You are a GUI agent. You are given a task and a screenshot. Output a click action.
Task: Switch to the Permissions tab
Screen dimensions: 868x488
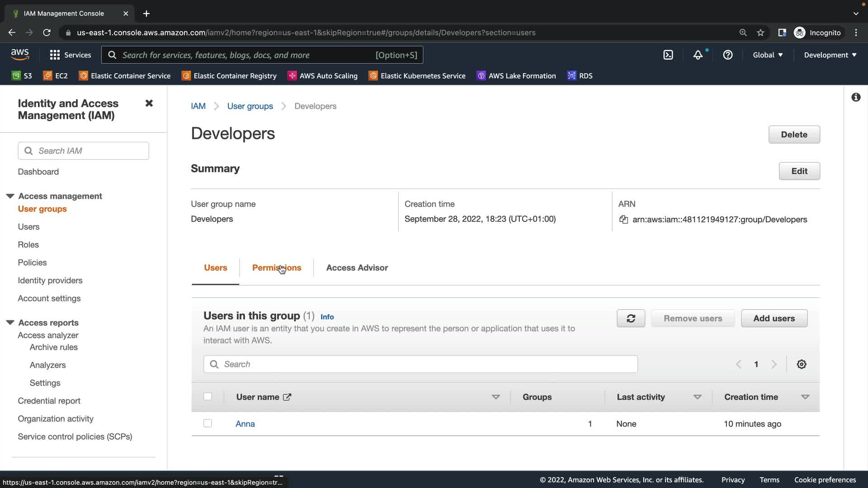(276, 268)
